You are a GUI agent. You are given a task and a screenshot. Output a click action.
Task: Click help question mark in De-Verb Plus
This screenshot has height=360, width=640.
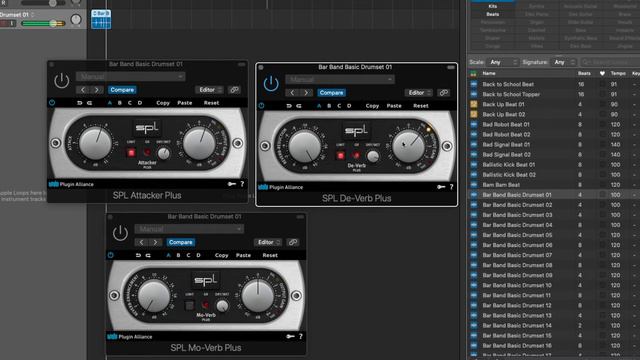tap(451, 187)
